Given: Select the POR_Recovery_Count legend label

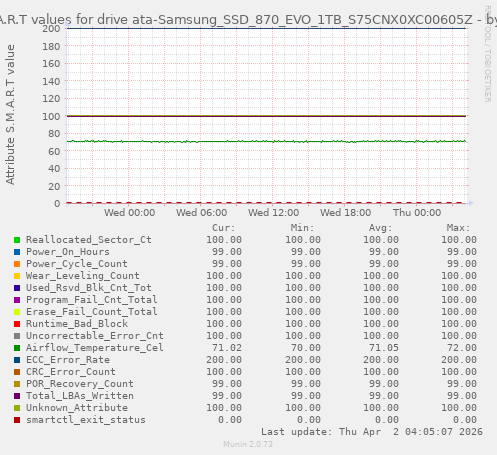Looking at the screenshot, I should (x=80, y=384).
